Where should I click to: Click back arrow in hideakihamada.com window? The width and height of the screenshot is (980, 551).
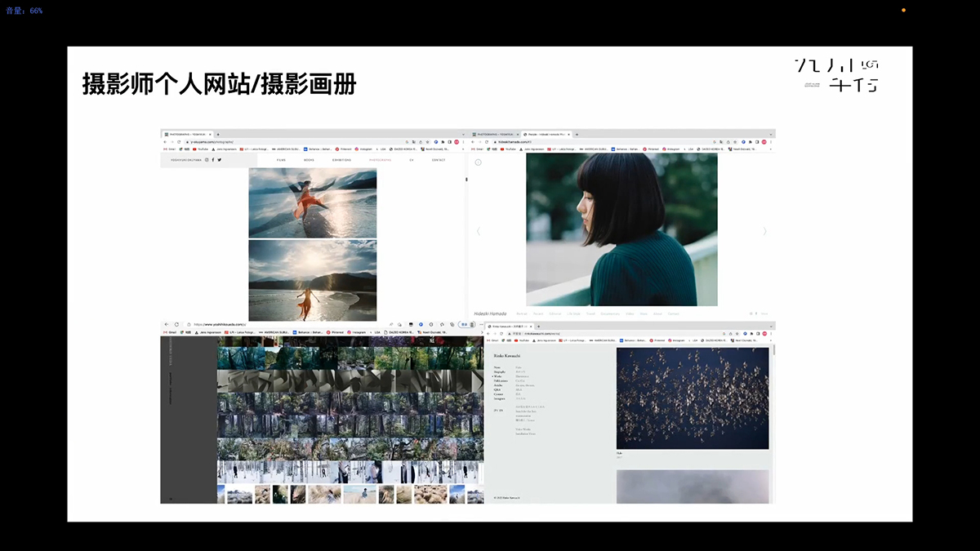[x=473, y=142]
